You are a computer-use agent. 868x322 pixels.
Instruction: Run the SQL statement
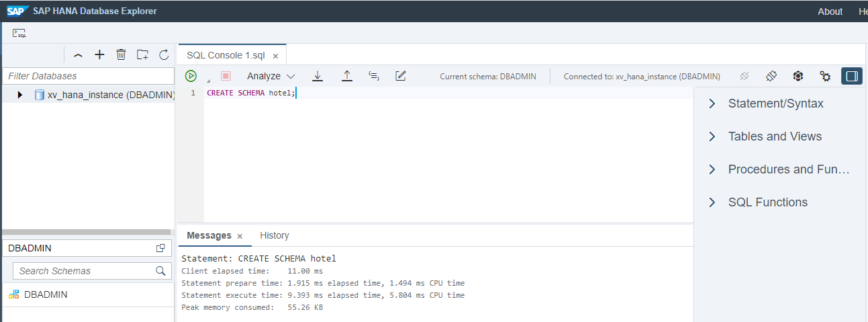pos(191,76)
